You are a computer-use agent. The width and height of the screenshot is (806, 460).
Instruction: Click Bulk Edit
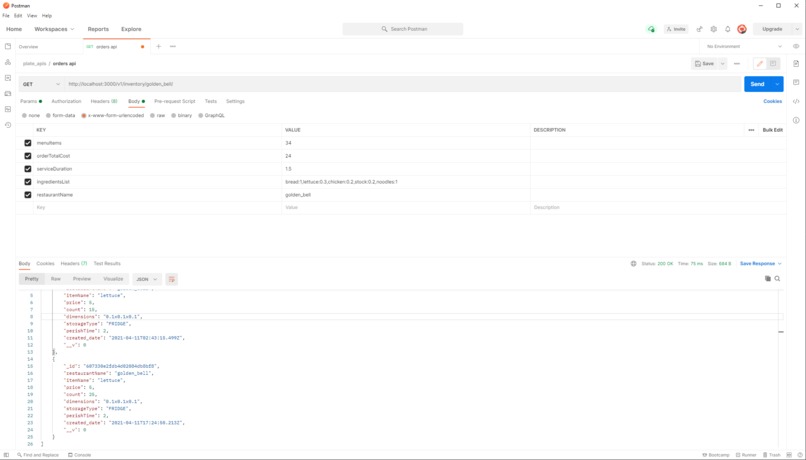tap(773, 130)
